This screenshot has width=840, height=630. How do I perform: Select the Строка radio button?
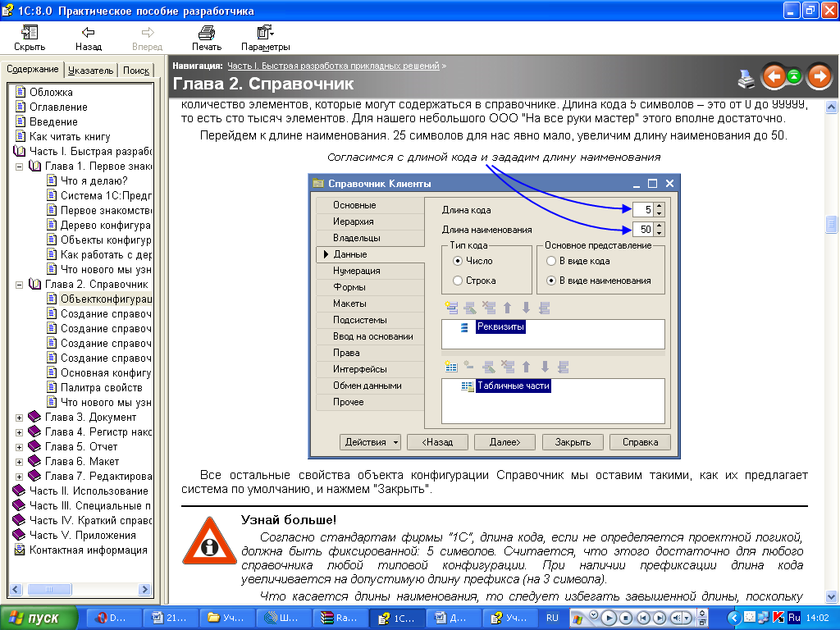pos(458,281)
